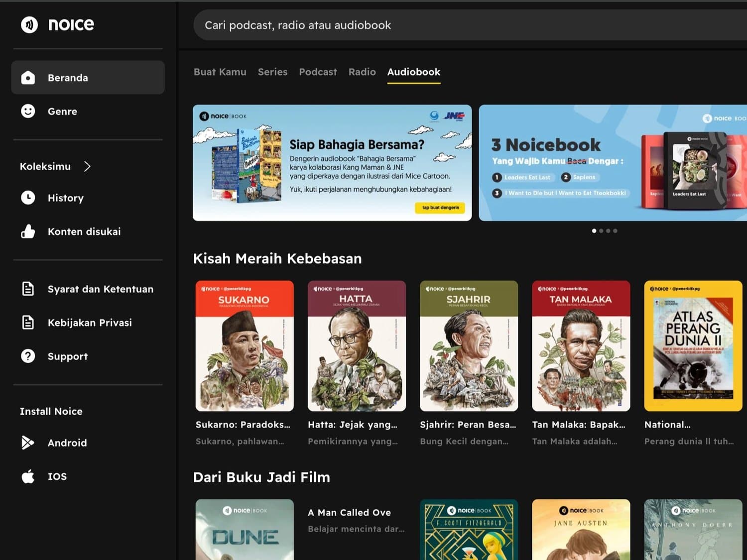Viewport: 747px width, 560px height.
Task: Click 'A Man Called Ove' title
Action: coord(350,513)
